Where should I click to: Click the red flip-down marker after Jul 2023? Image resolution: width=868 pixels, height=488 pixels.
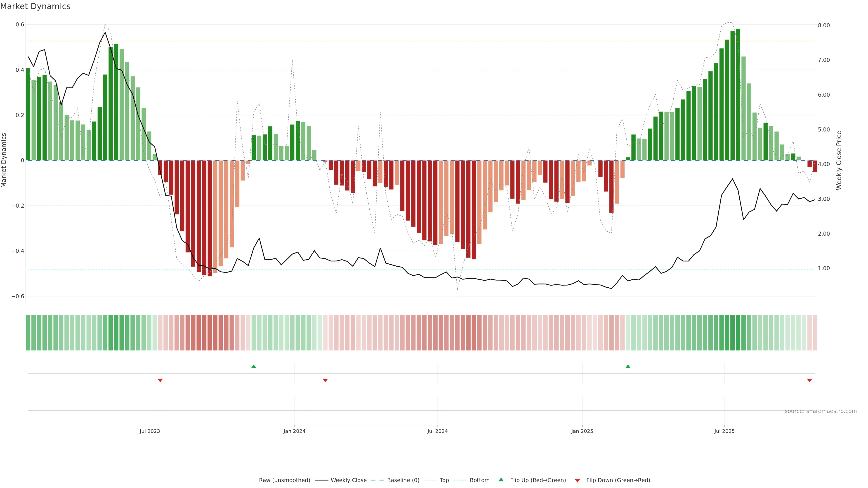tap(160, 380)
